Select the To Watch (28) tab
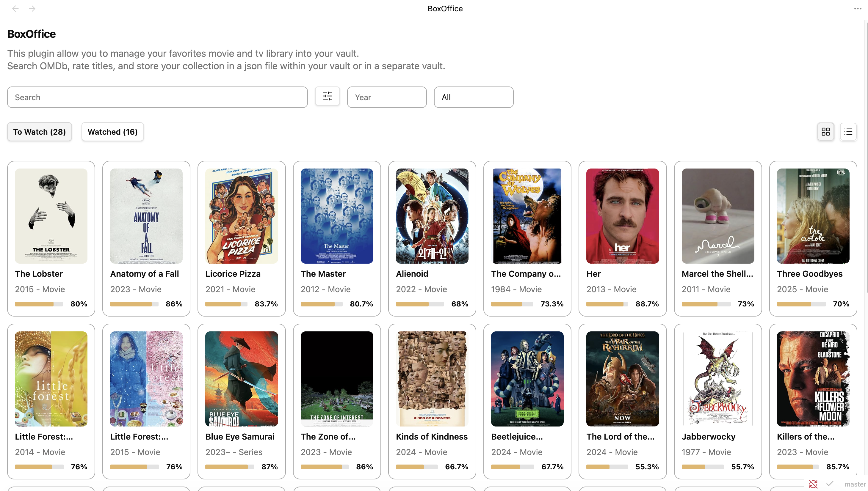868x491 pixels. 40,131
